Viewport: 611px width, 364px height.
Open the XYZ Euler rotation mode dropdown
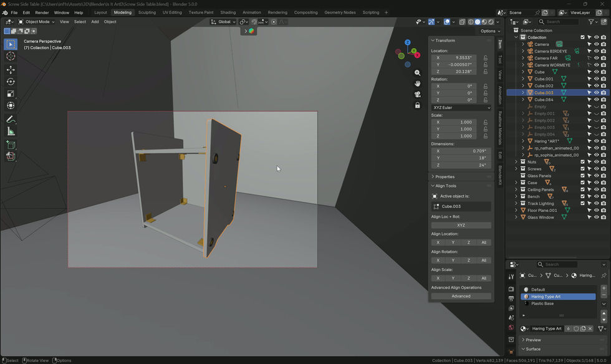click(x=461, y=108)
